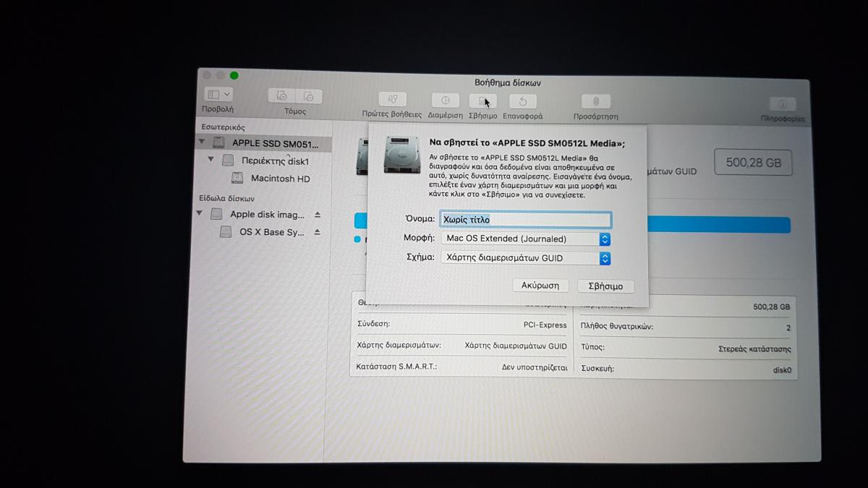Open the Προβολή view options button
Screen dimensions: 868x488
218,94
